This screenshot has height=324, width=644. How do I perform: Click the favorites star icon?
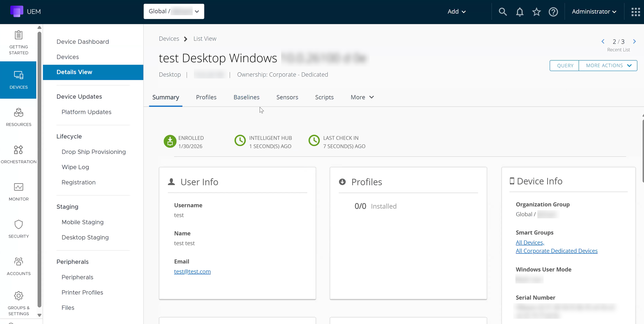point(536,12)
